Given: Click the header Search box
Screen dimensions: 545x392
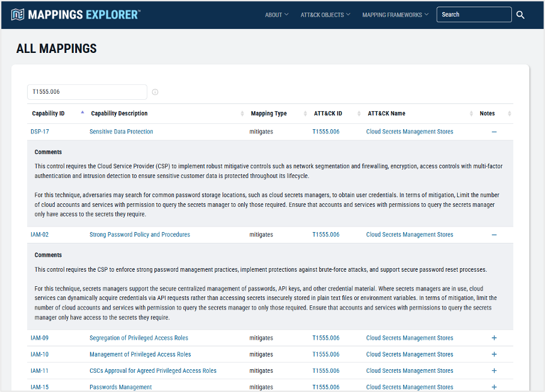Looking at the screenshot, I should tap(474, 15).
